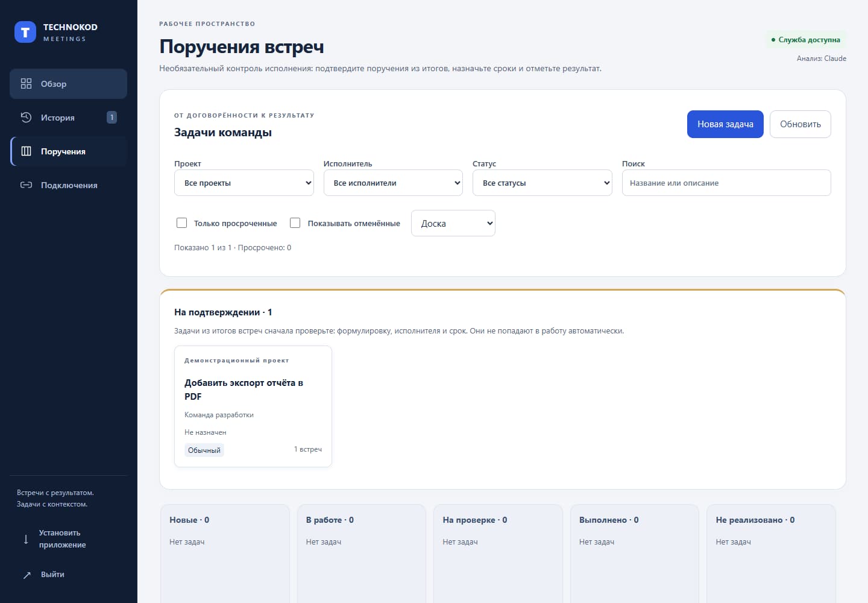
Task: Click the На проверке · 0 column header
Action: (x=475, y=520)
